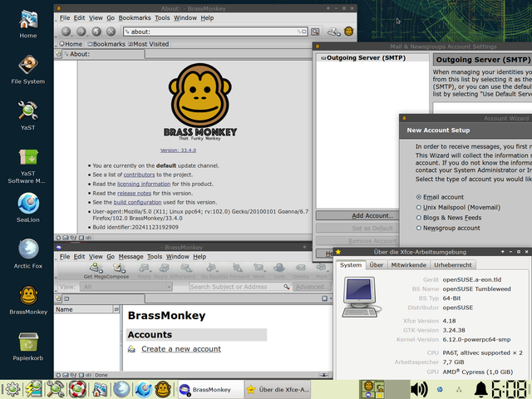Click the Add Account... button
This screenshot has height=399, width=532.
tap(357, 215)
